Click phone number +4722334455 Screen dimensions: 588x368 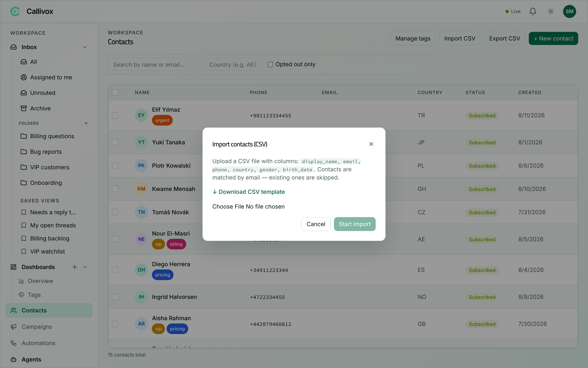tap(267, 297)
